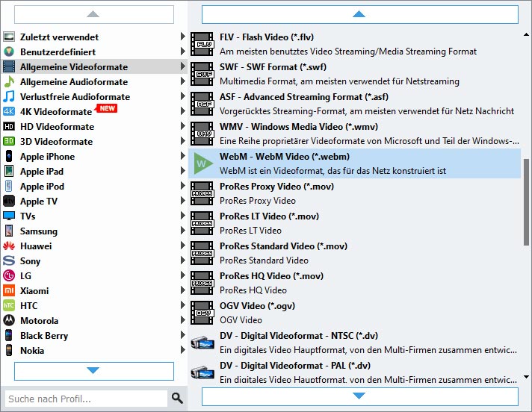This screenshot has width=532, height=412.
Task: Click the WebM green play icon
Action: click(x=202, y=163)
